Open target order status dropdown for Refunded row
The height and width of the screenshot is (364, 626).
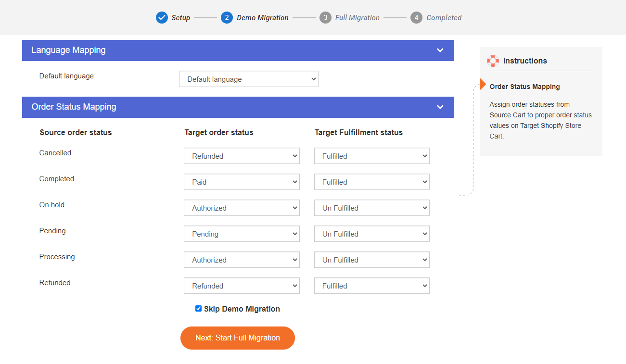tap(242, 286)
